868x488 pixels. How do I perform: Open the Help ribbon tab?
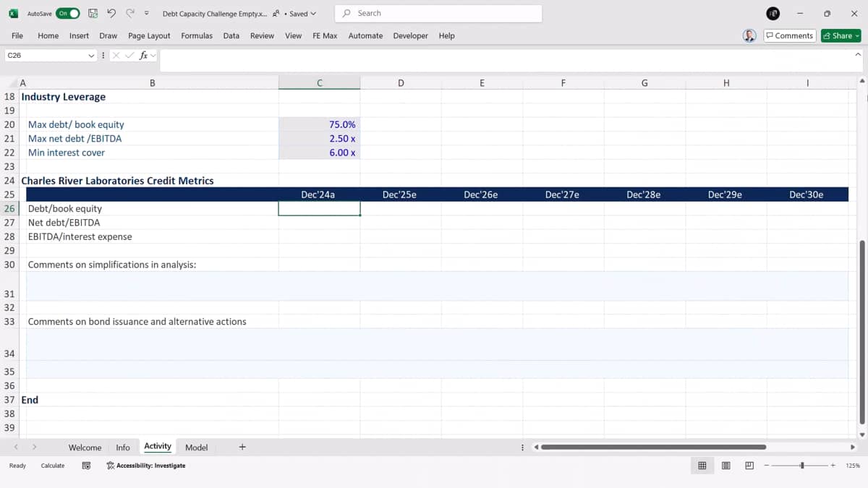446,35
